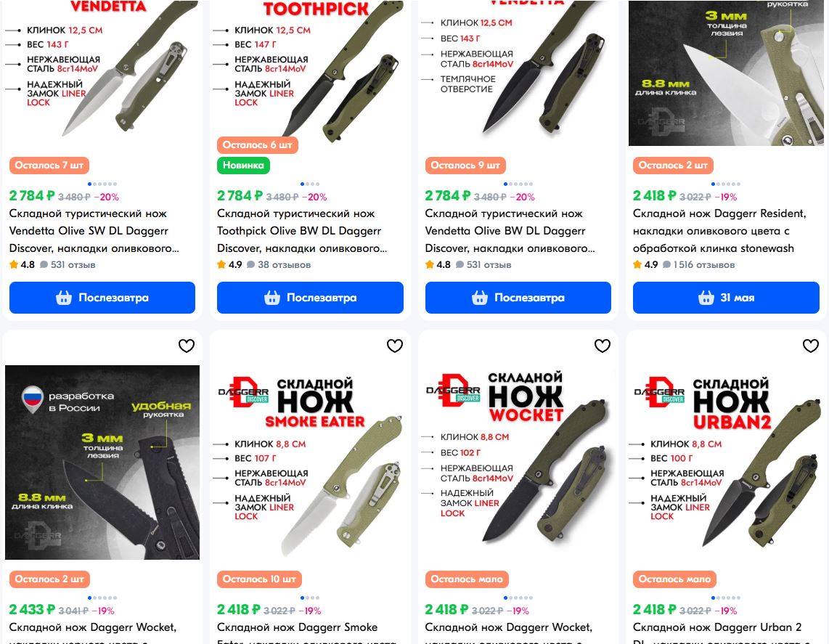
Task: Add Vendetta Olive SW knife to cart, Послезавтра
Action: pyautogui.click(x=102, y=298)
